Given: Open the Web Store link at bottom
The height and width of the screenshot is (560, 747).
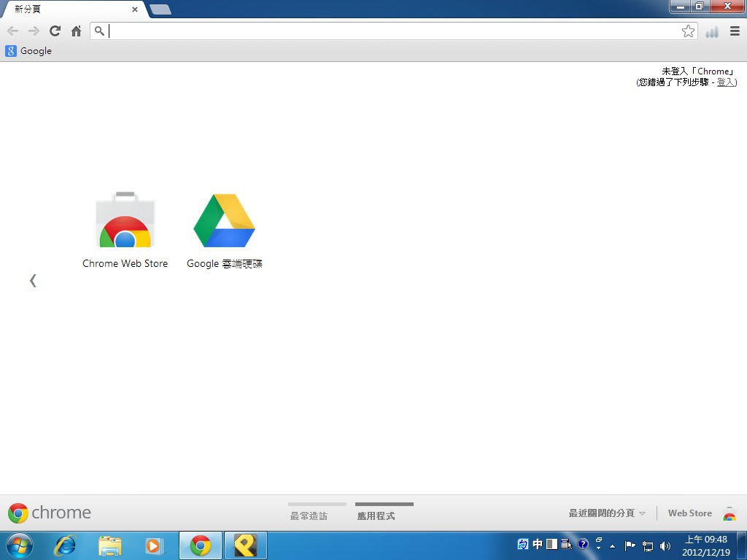Looking at the screenshot, I should coord(690,513).
